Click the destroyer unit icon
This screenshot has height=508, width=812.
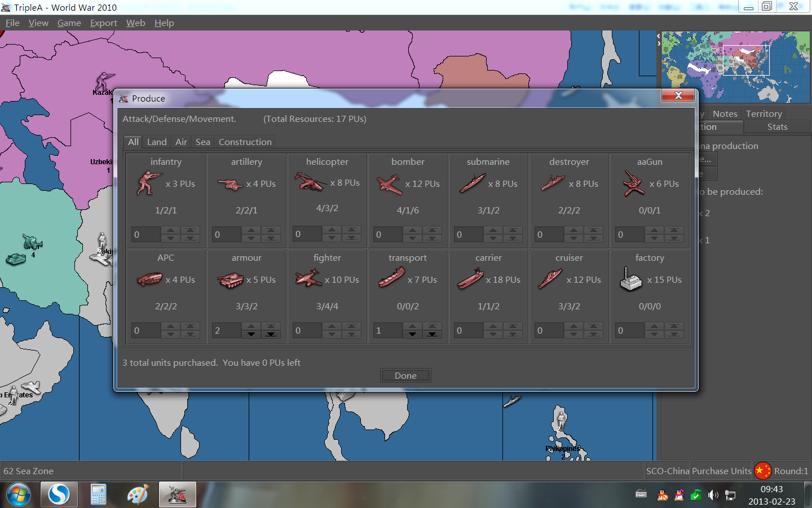point(553,183)
